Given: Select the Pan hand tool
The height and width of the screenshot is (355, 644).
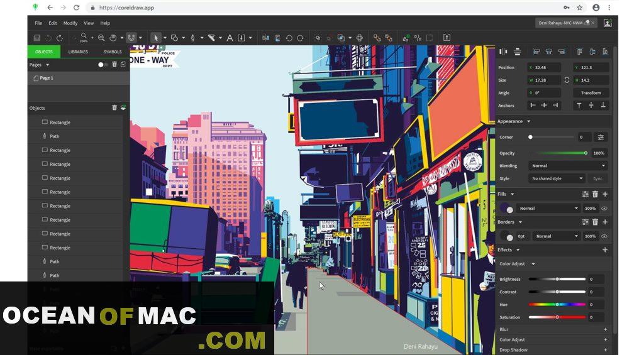Looking at the screenshot, I should click(113, 38).
